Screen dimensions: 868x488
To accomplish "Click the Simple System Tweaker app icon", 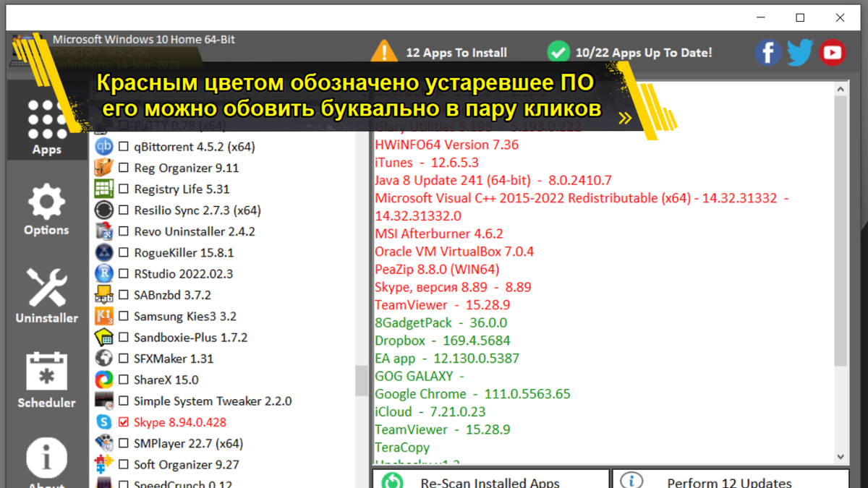I will [104, 401].
